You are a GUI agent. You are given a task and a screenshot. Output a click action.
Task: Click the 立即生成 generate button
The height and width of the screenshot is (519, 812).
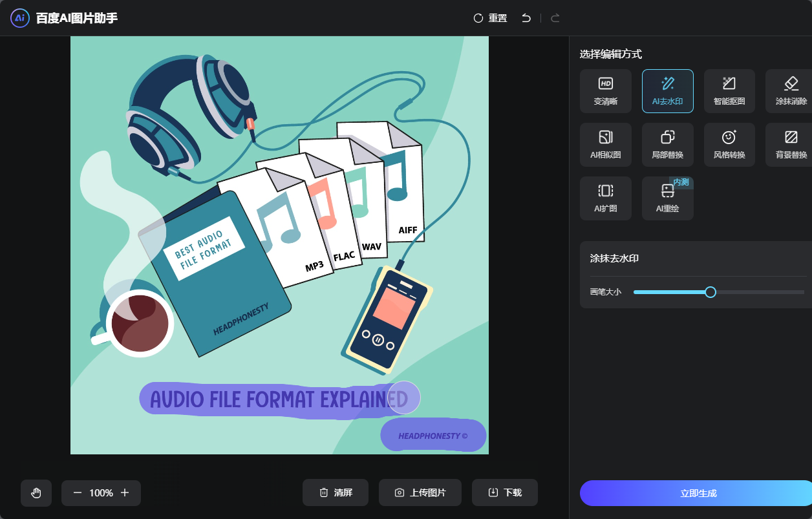tap(697, 493)
